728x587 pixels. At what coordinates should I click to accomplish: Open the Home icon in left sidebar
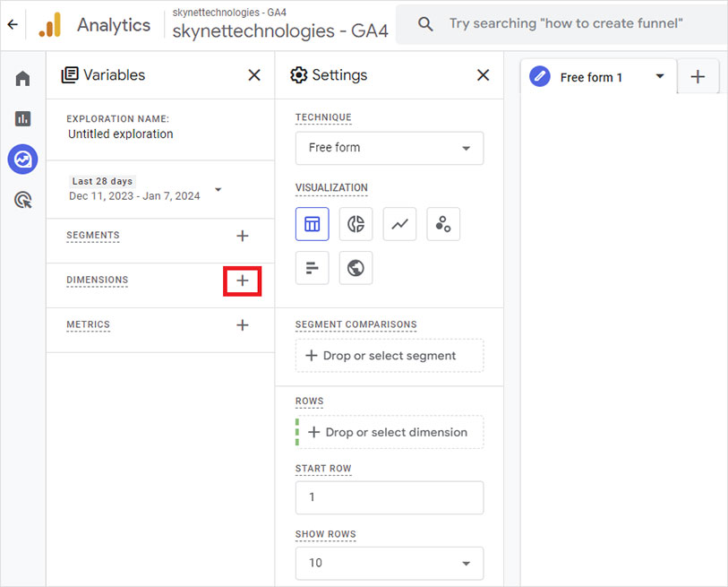tap(22, 79)
